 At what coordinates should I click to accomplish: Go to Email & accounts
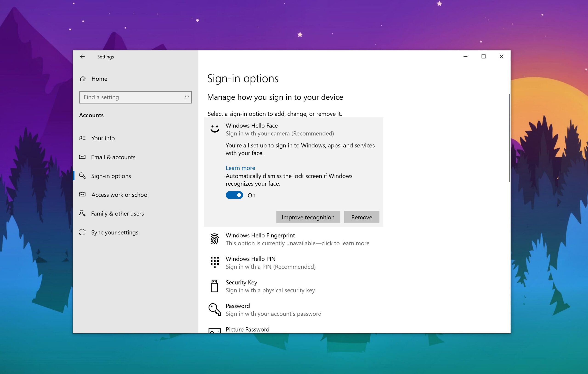point(136,157)
